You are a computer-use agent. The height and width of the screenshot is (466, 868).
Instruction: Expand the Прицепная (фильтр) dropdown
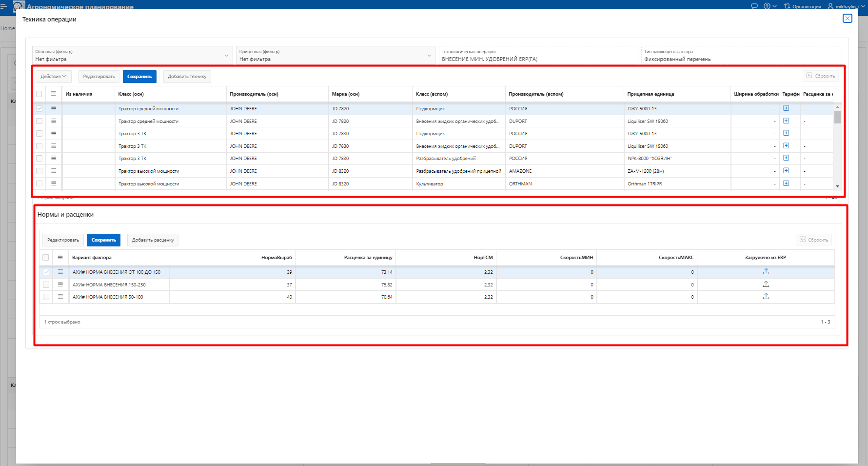[429, 56]
